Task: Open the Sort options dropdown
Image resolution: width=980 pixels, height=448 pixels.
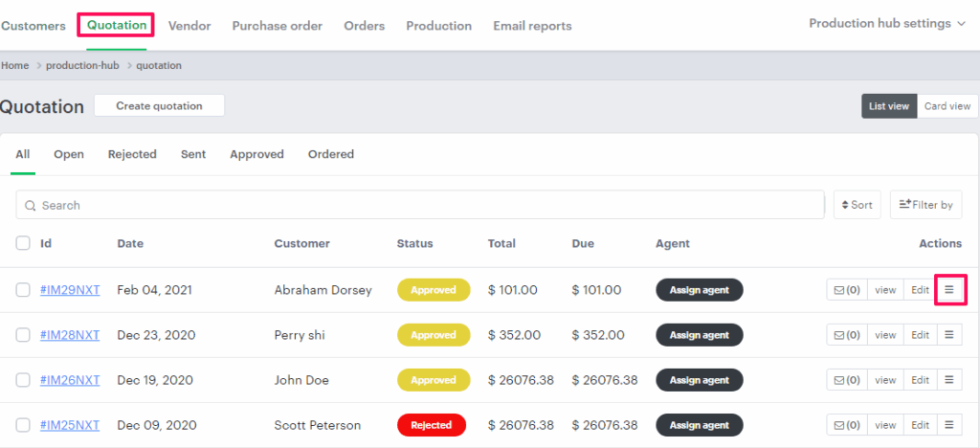Action: [x=857, y=205]
